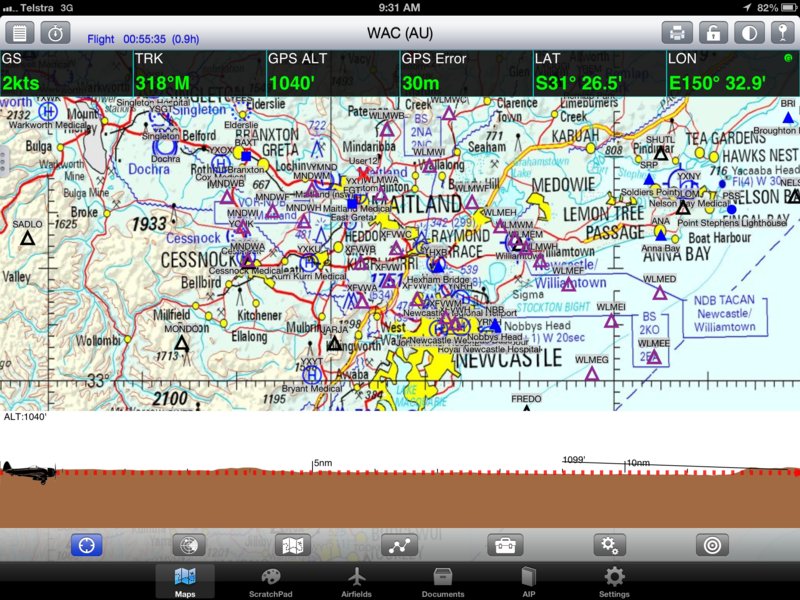Tap the Royal Newcastle Hospital label
This screenshot has height=600, width=800.
coord(489,349)
